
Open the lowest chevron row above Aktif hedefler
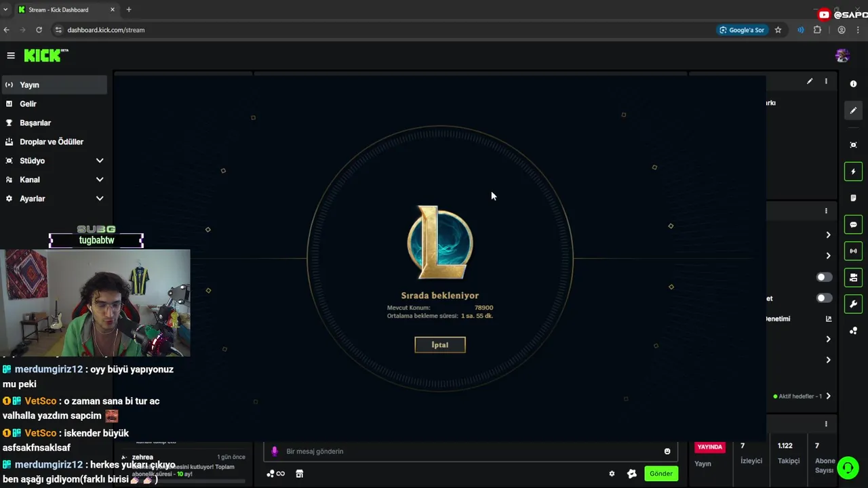(828, 360)
